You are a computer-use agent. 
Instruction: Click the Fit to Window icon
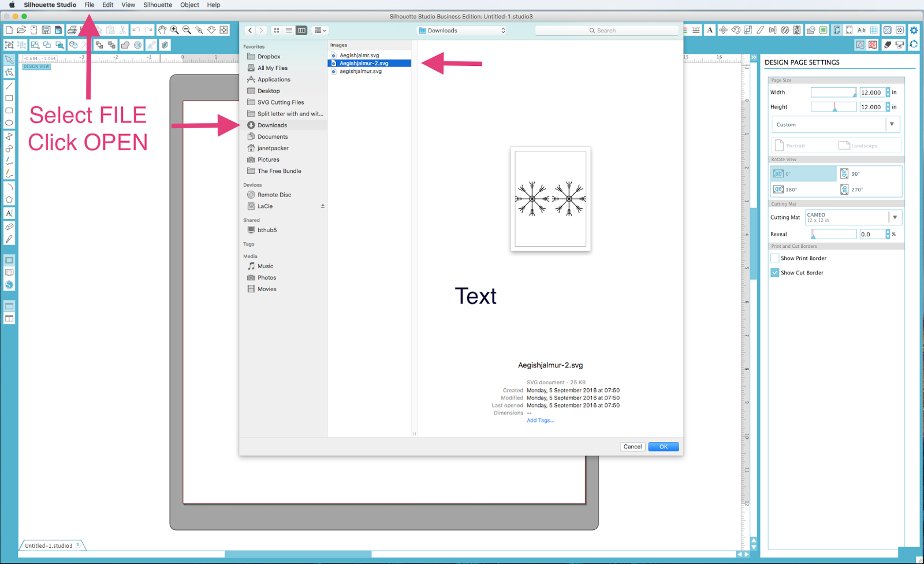click(223, 30)
